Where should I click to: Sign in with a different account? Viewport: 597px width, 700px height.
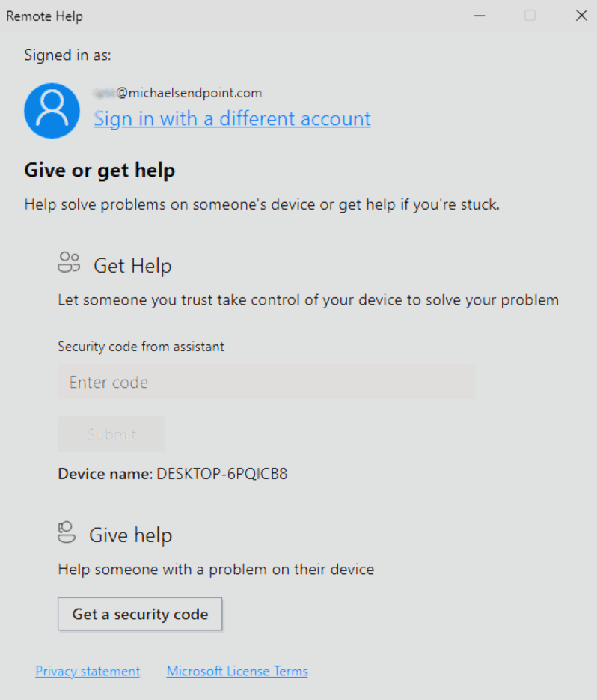pos(232,119)
